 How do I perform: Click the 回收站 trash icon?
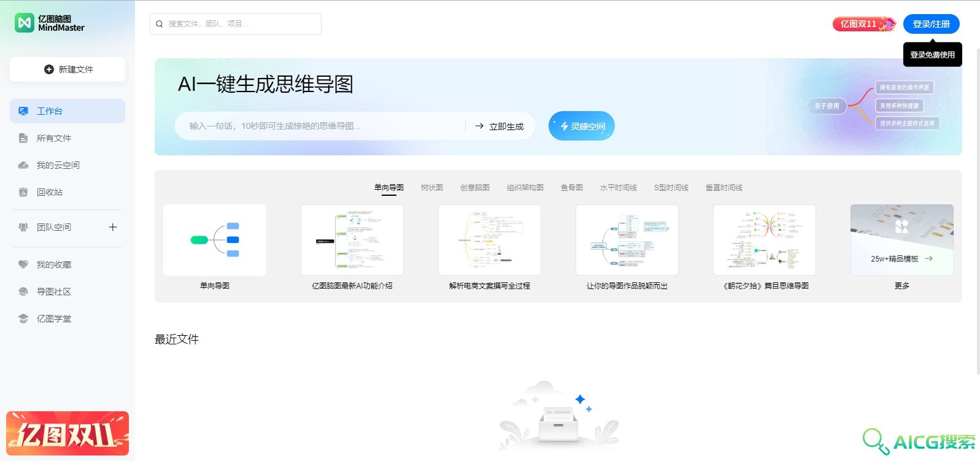pyautogui.click(x=23, y=192)
